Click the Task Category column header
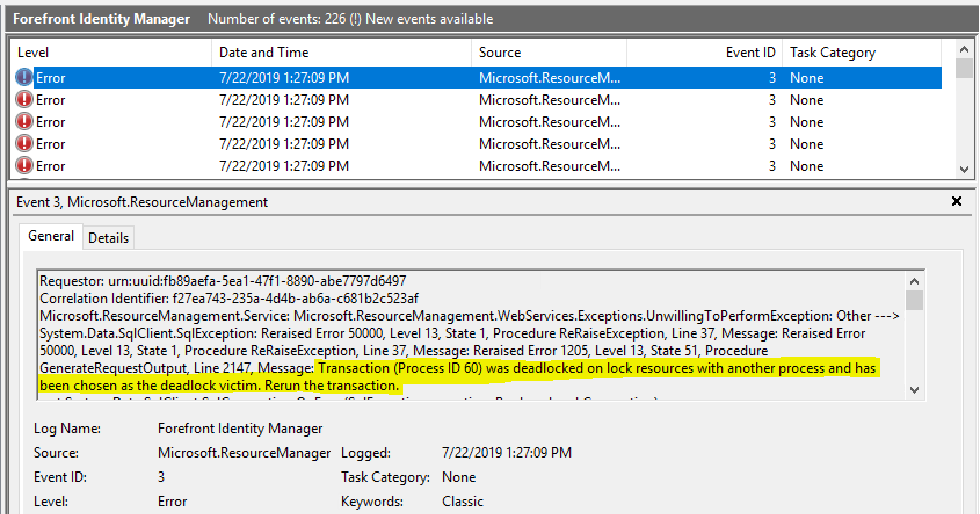 pyautogui.click(x=832, y=53)
